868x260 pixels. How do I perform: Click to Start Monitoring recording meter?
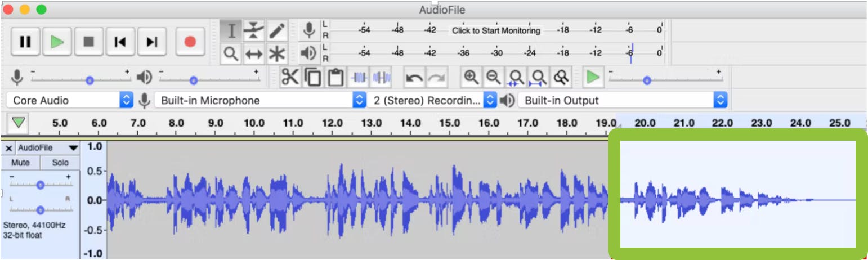click(495, 31)
